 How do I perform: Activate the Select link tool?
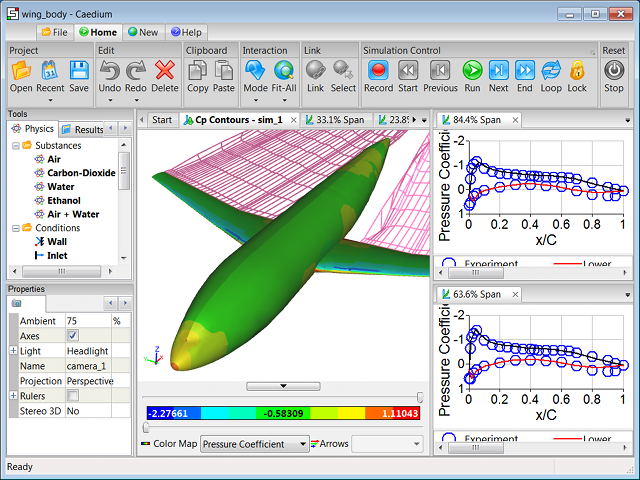pyautogui.click(x=343, y=76)
